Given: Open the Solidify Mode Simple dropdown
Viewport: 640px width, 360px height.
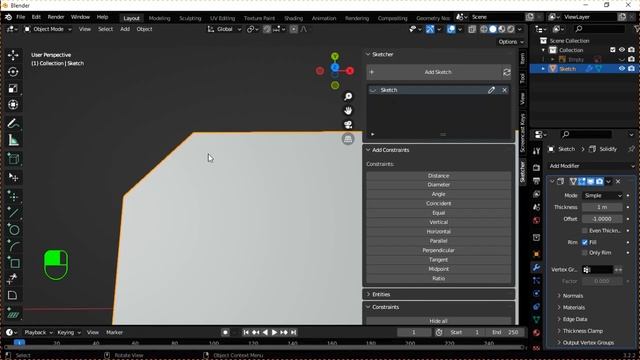Looking at the screenshot, I should coord(602,196).
